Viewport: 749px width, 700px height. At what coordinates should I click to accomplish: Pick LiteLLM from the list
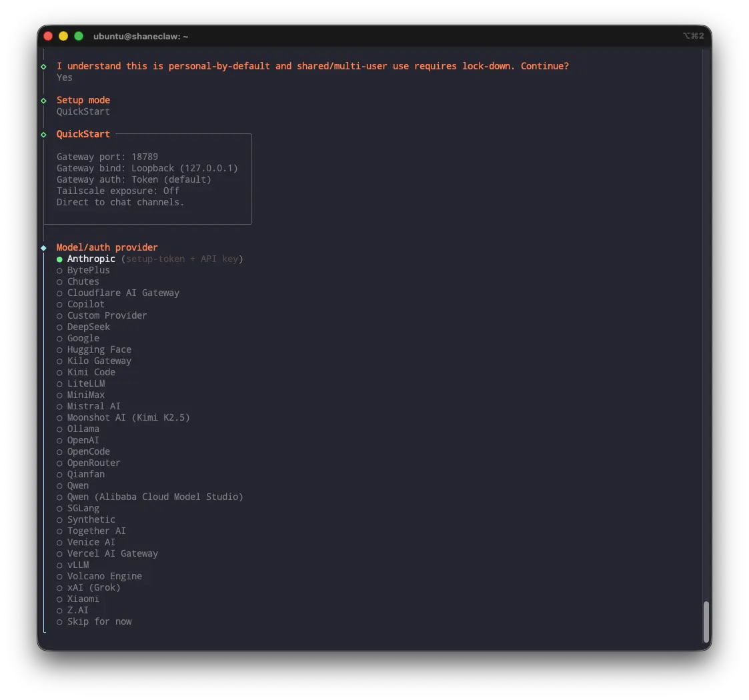tap(80, 383)
